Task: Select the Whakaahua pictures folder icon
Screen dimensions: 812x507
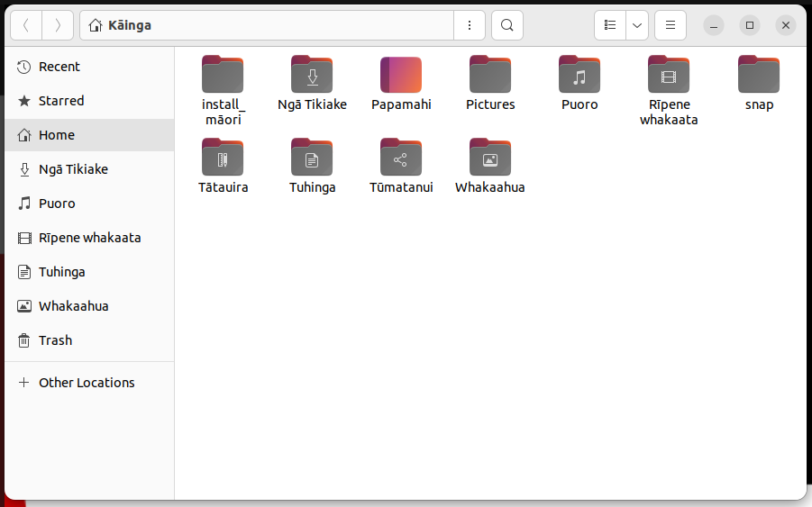Action: (x=490, y=157)
